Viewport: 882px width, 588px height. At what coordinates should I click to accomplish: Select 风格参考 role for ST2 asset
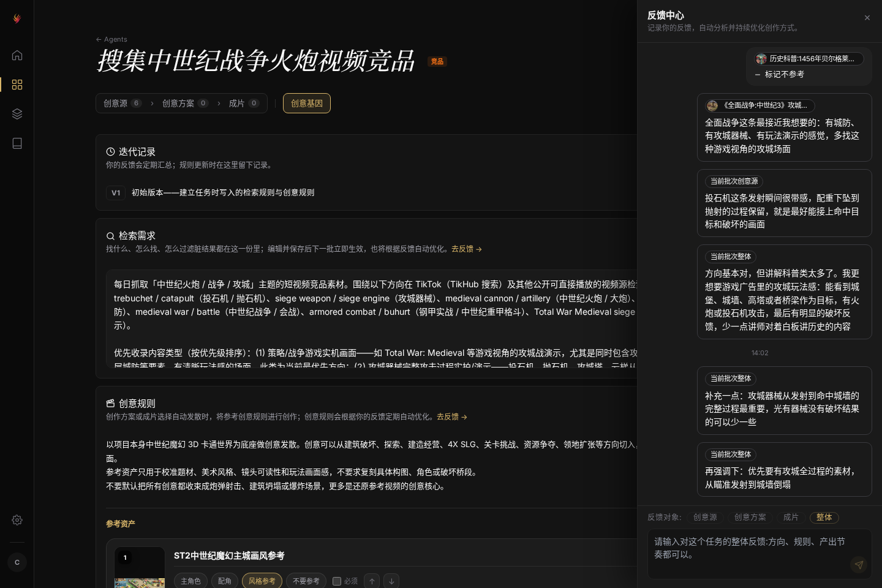262,581
